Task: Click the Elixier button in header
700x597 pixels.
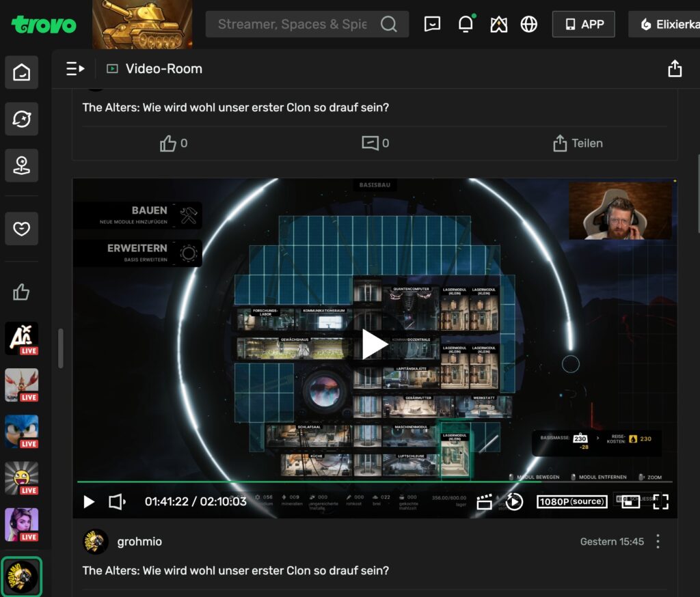Action: point(664,24)
